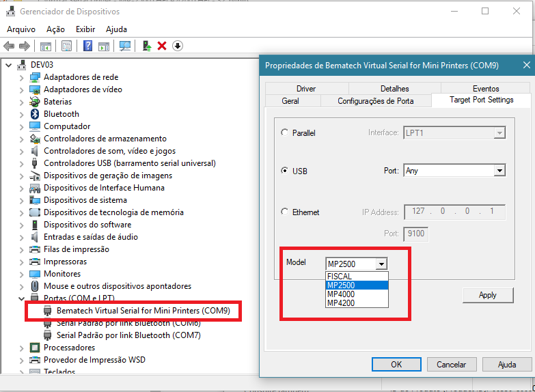Click the Bluetooth category icon
This screenshot has height=392, width=535.
click(35, 114)
